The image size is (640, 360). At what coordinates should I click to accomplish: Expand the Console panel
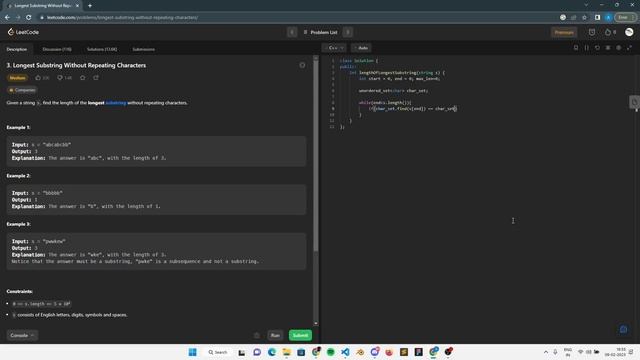pos(22,335)
